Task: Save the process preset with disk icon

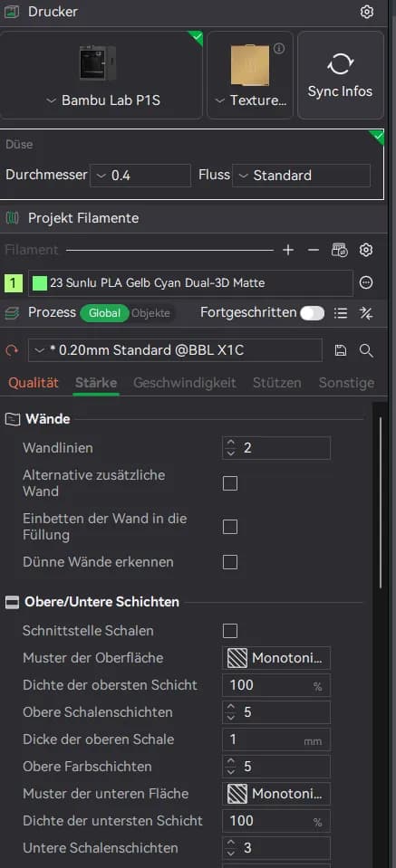Action: click(341, 350)
